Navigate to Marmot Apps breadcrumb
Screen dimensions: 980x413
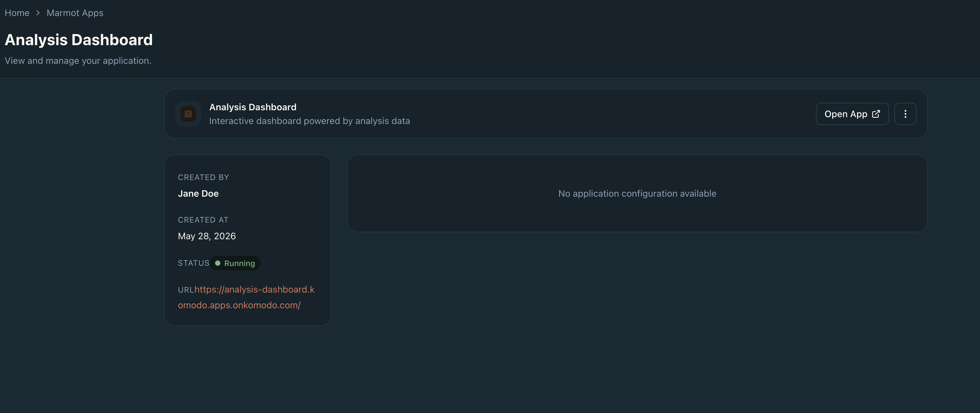click(x=75, y=13)
